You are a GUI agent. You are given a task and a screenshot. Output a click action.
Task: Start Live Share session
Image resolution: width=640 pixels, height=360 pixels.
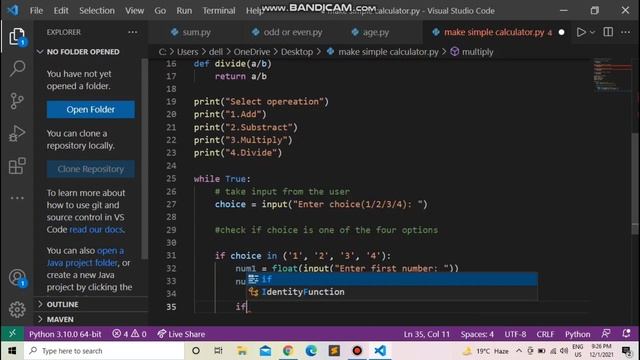(181, 334)
